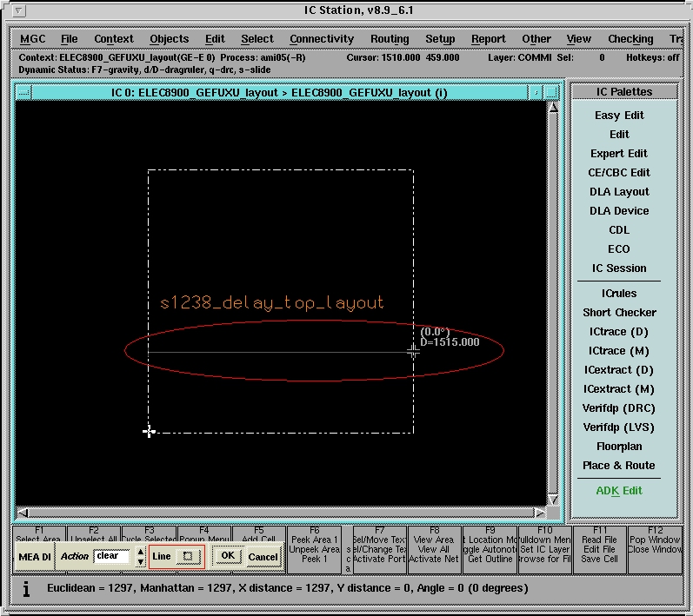Select ADK Edit palette entry
The height and width of the screenshot is (616, 693).
pos(619,491)
